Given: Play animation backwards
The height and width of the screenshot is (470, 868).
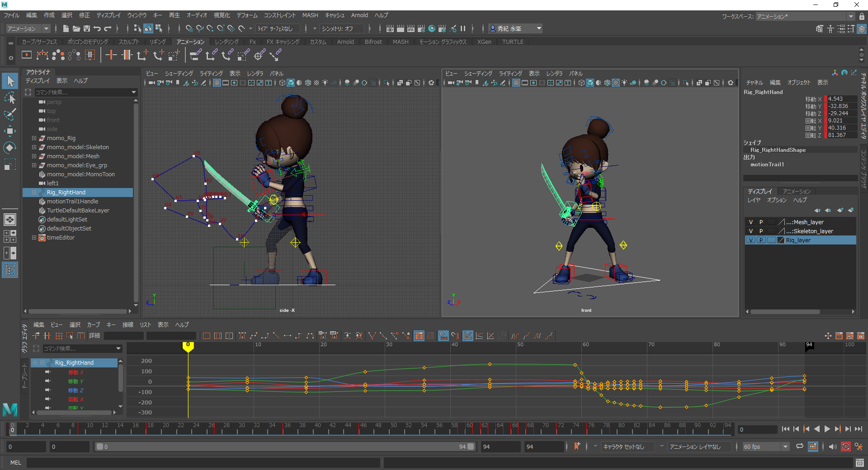Looking at the screenshot, I should (816, 429).
